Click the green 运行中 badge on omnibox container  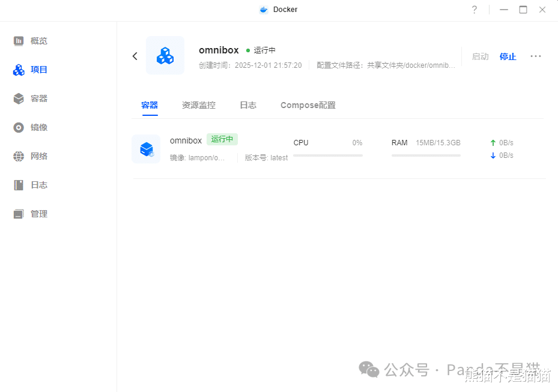tap(222, 139)
